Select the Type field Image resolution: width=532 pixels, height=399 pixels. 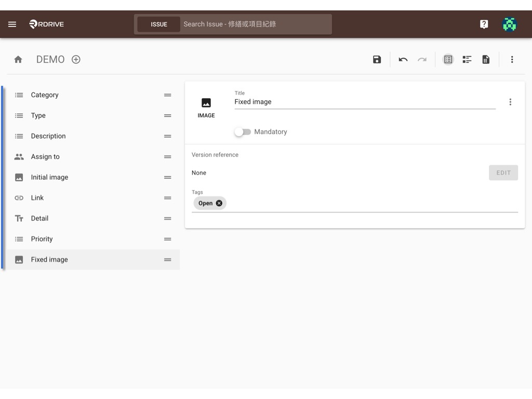point(93,116)
